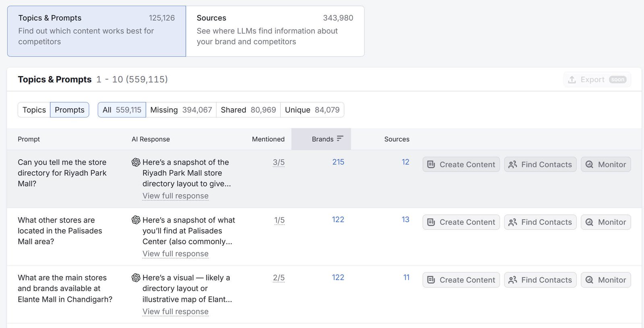
Task: Click ChatGPT icon in Elante Mall response
Action: tap(136, 278)
